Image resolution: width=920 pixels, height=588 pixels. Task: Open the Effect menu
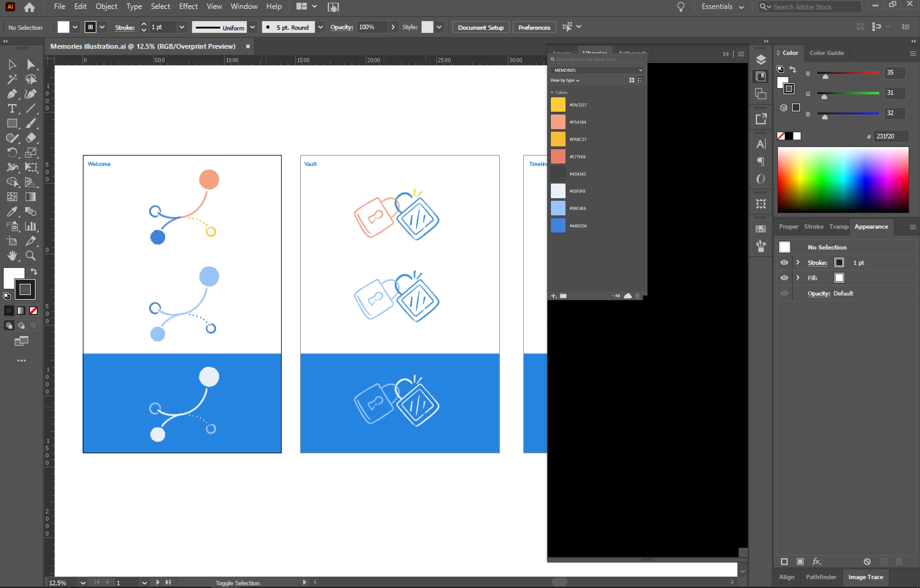coord(188,6)
